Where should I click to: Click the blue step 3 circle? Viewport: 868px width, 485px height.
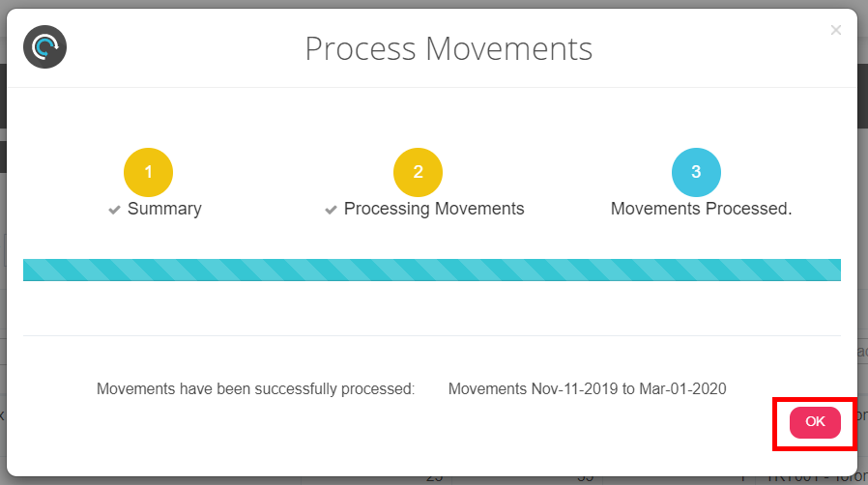696,173
